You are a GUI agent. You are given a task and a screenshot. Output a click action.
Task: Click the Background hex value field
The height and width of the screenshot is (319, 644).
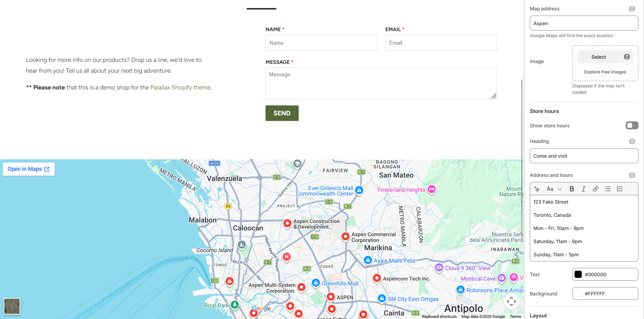click(609, 293)
